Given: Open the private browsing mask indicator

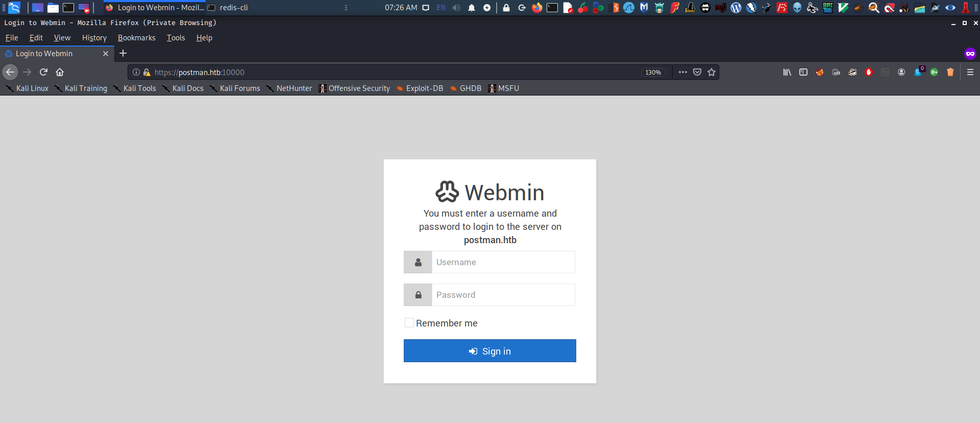Looking at the screenshot, I should (x=970, y=53).
